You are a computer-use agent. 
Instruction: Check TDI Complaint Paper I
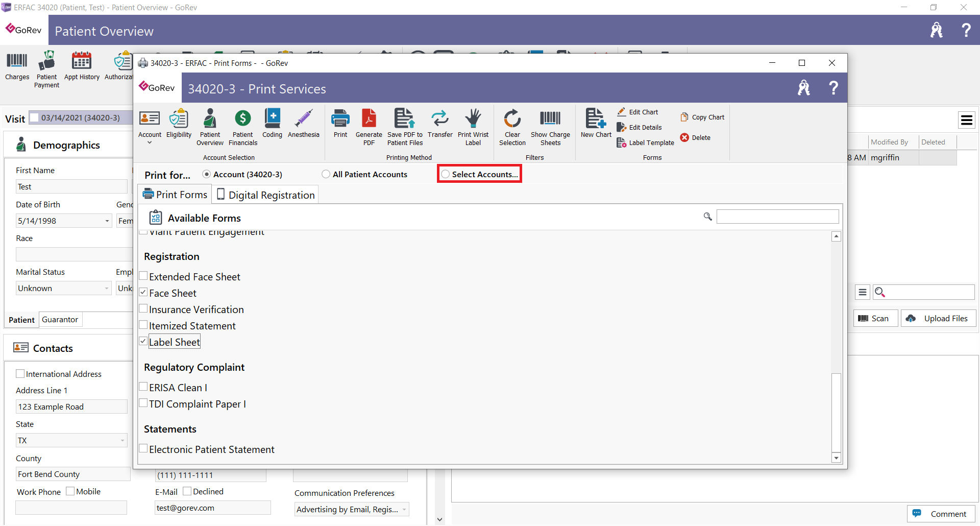(x=143, y=403)
